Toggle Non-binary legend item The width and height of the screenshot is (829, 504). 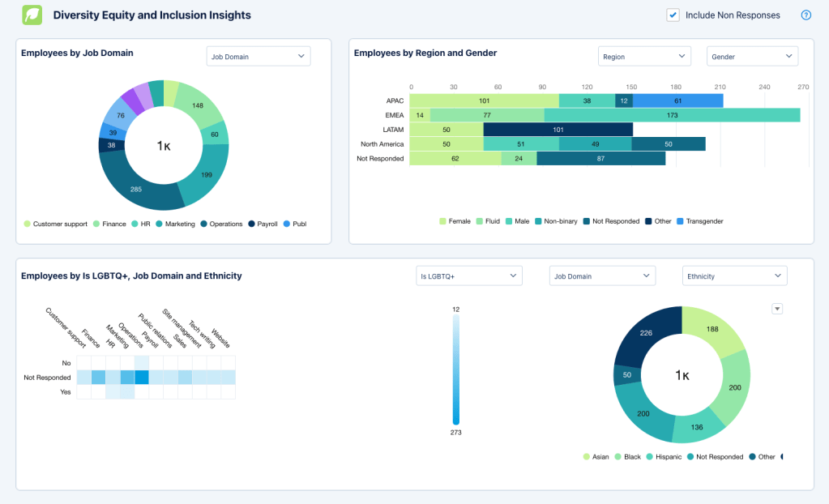tap(538, 221)
